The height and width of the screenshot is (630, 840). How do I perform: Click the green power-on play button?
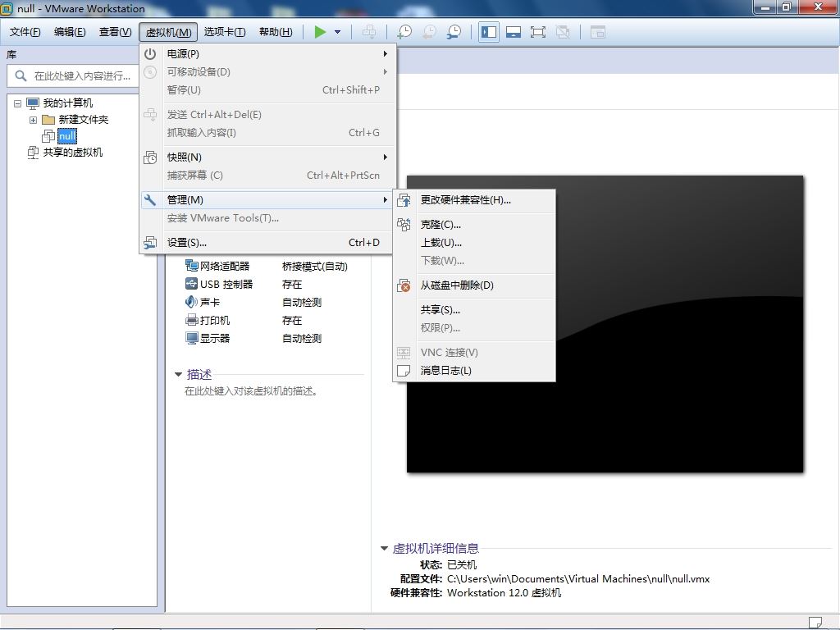point(320,32)
